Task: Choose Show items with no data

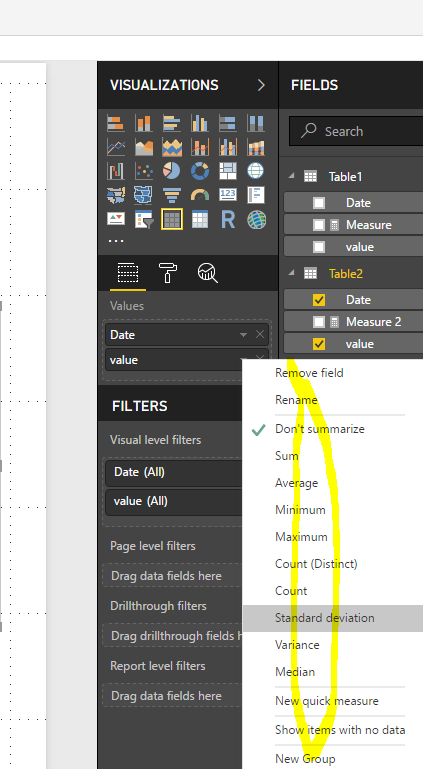Action: 340,730
